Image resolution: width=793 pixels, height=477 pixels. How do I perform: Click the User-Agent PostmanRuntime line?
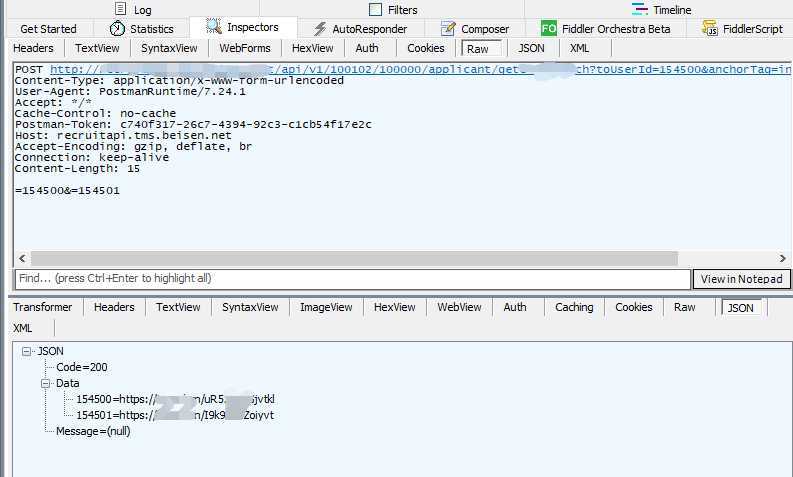[x=130, y=92]
